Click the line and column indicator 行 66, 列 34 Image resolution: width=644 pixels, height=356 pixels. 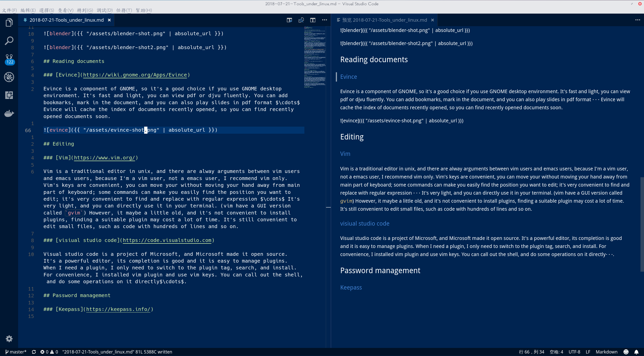click(532, 352)
